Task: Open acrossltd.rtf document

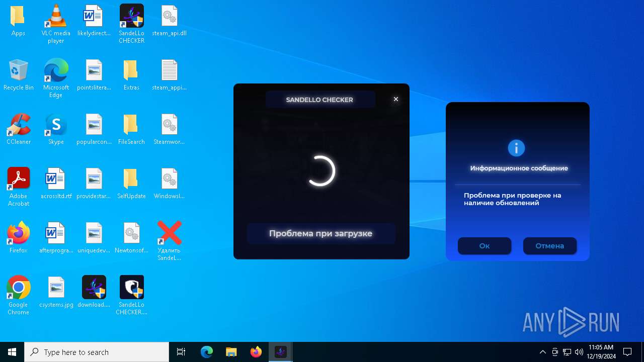Action: (x=56, y=184)
